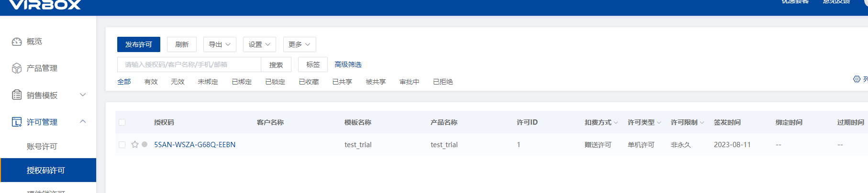Click the 搜索 search button
Image resolution: width=868 pixels, height=193 pixels.
pos(276,64)
